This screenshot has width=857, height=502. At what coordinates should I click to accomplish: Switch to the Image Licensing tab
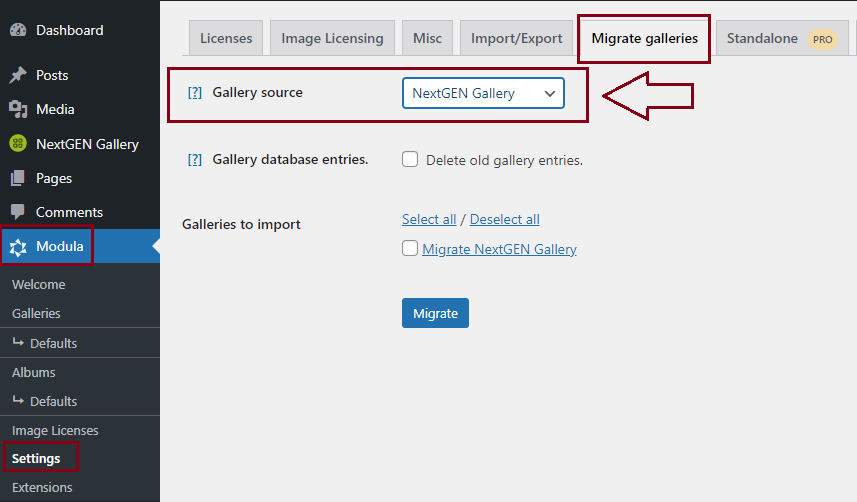pyautogui.click(x=332, y=39)
